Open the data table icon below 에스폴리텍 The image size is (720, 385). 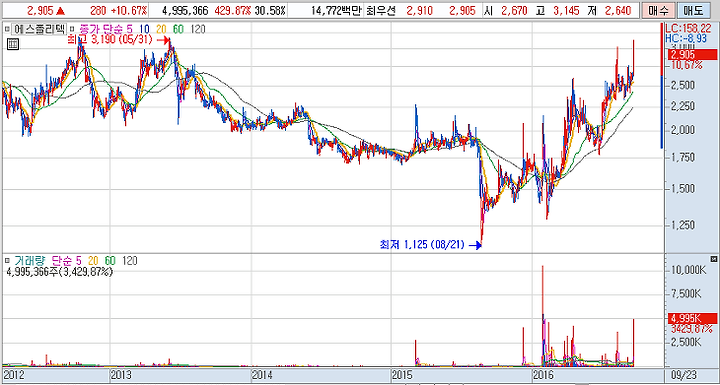[x=13, y=45]
